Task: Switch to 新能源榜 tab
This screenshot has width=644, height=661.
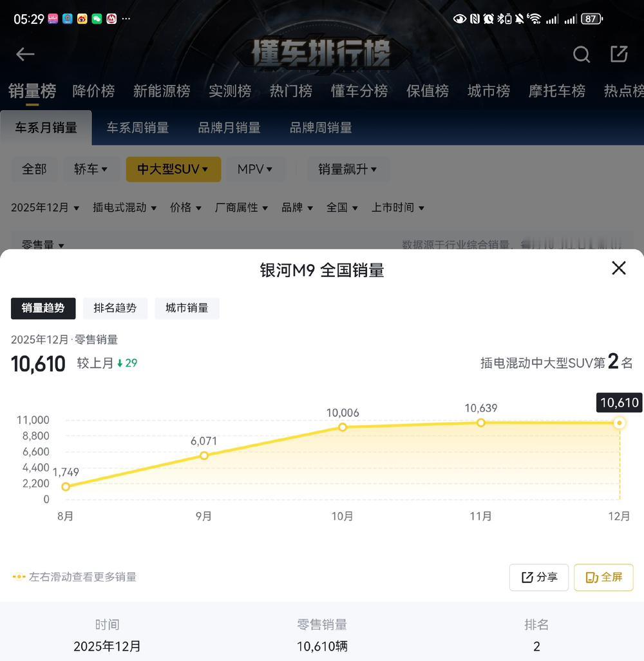Action: (x=162, y=91)
